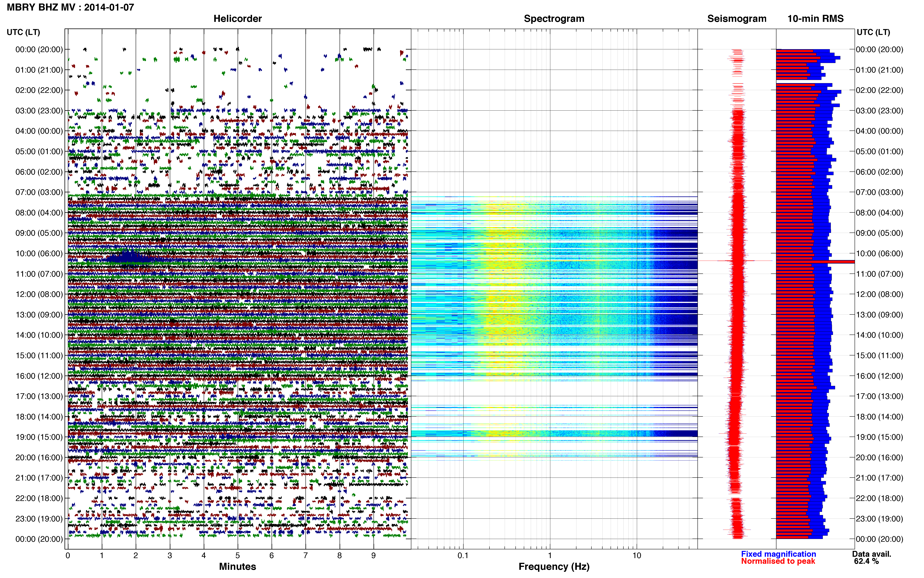Click minute tick label '0' on helicorder
Screen dimensions: 924x578
point(68,555)
